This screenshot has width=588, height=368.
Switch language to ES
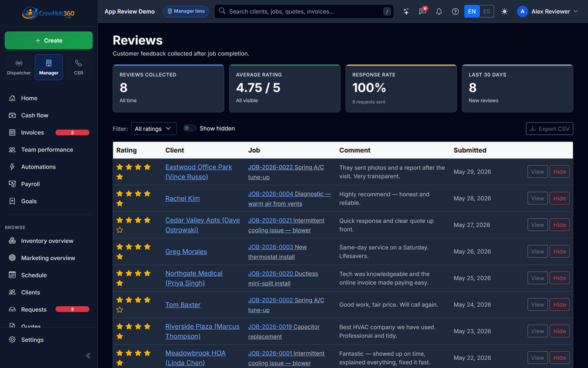486,12
